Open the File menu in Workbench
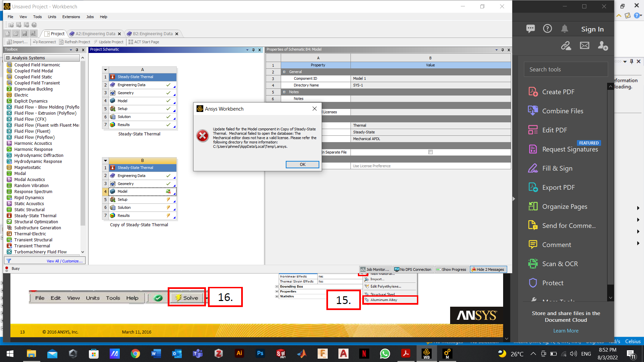Image resolution: width=644 pixels, height=362 pixels. (x=10, y=17)
